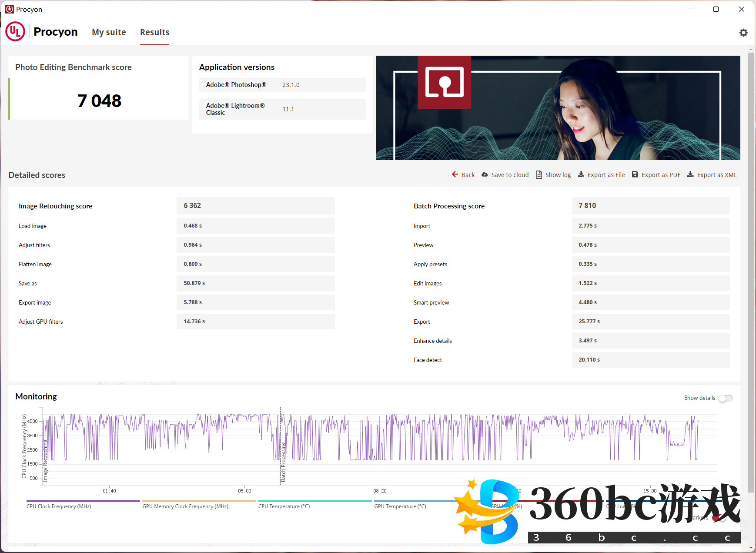Click the Photo Editing benchmark banner image
This screenshot has width=756, height=553.
[558, 108]
